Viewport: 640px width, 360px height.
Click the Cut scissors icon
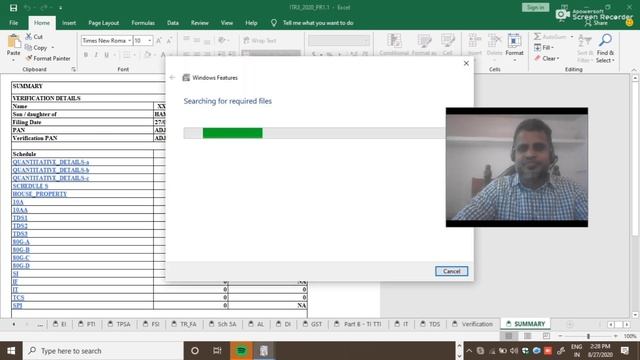[x=29, y=37]
